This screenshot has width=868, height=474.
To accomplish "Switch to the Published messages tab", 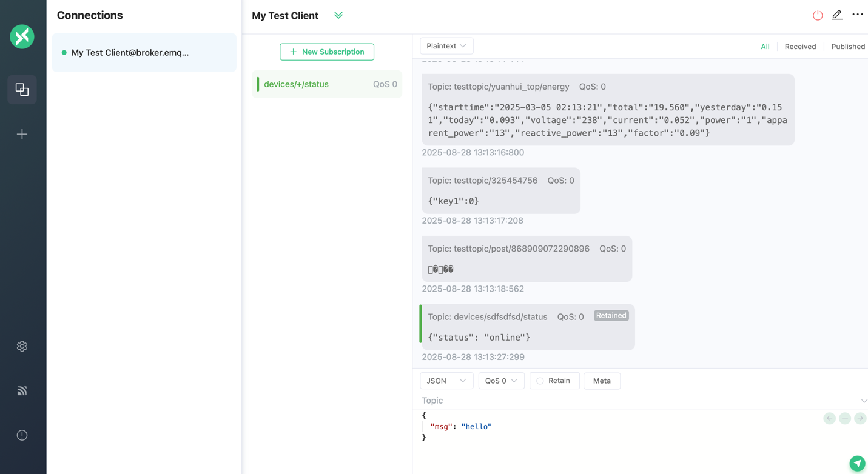I will coord(847,47).
